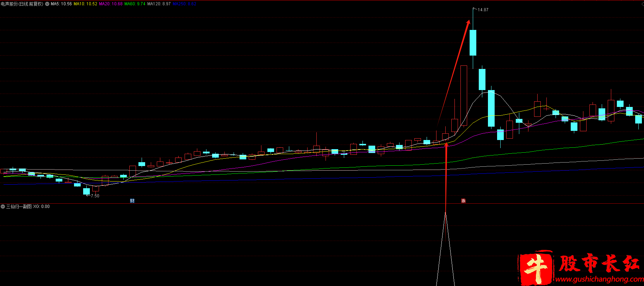Select the tall cyan candle below 14.87
644x286 pixels.
pyautogui.click(x=473, y=43)
